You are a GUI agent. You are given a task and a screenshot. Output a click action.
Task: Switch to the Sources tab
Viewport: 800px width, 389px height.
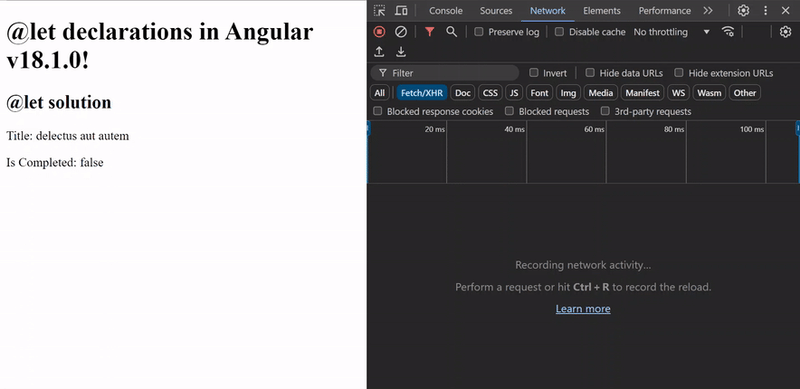(496, 11)
